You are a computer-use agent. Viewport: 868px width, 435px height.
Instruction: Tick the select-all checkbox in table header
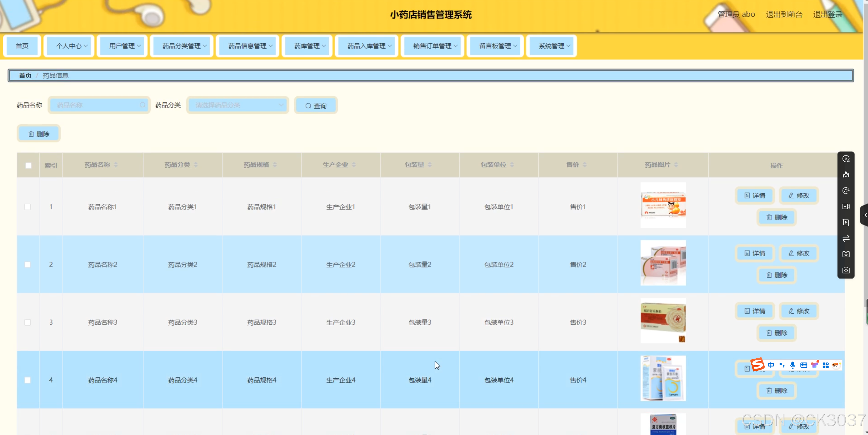(28, 165)
